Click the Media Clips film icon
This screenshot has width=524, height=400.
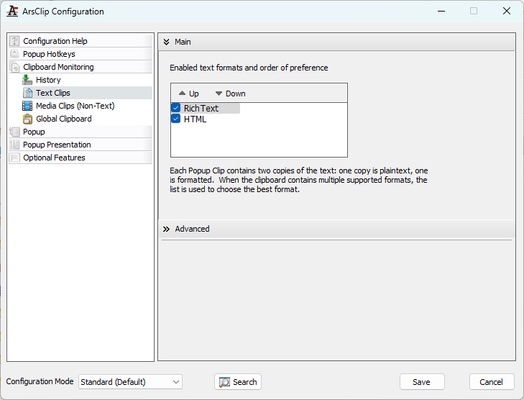point(27,106)
